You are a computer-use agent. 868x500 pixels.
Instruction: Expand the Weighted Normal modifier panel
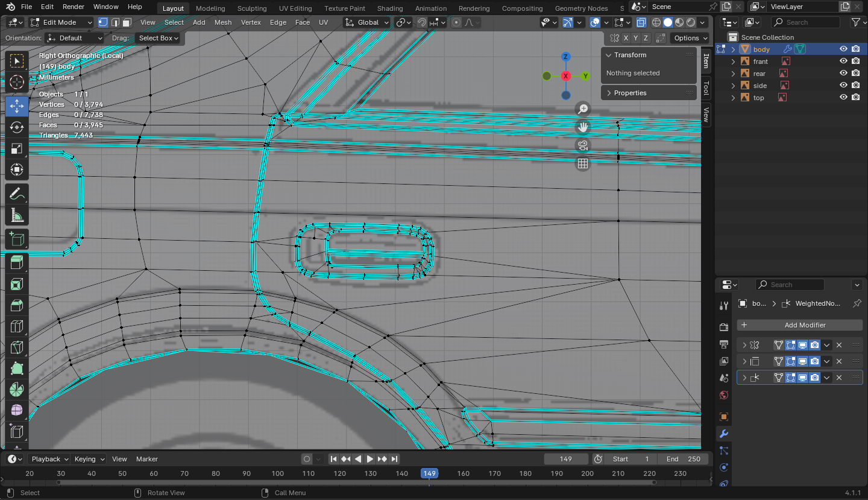(744, 378)
